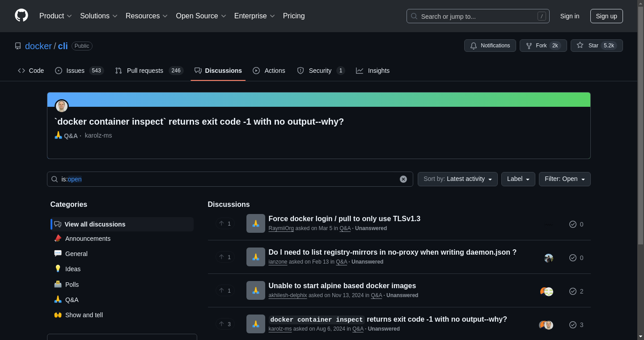Click Q&A category icon for registry-mirrors discussion
Viewport: 644px width, 340px height.
tap(256, 257)
